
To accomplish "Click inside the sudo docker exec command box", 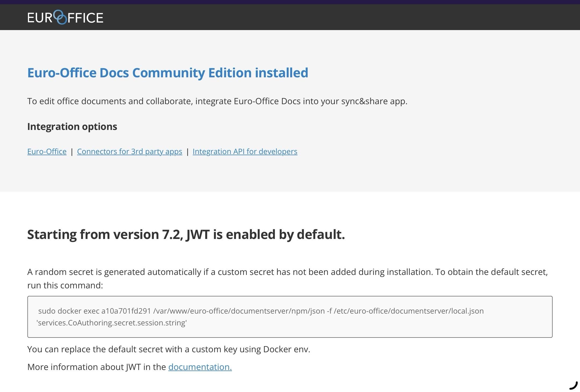I will pyautogui.click(x=290, y=317).
